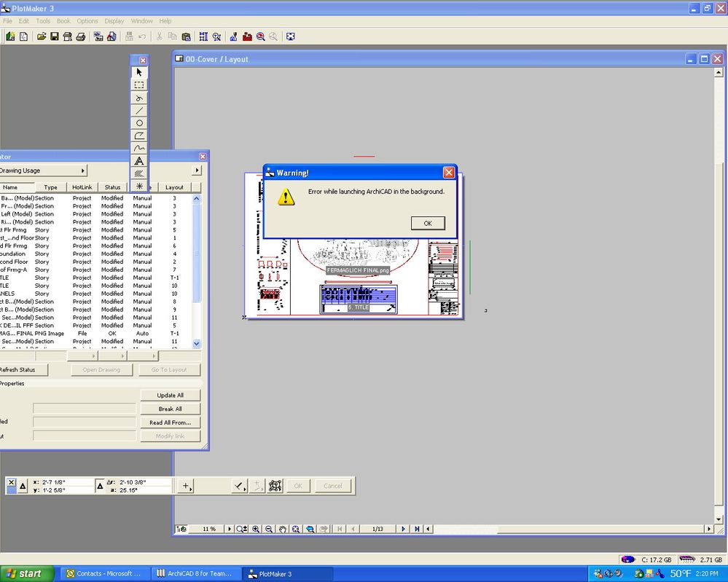Select the 'oundation' Story drawing row
Viewport: 728px width, 582px height.
(x=95, y=254)
